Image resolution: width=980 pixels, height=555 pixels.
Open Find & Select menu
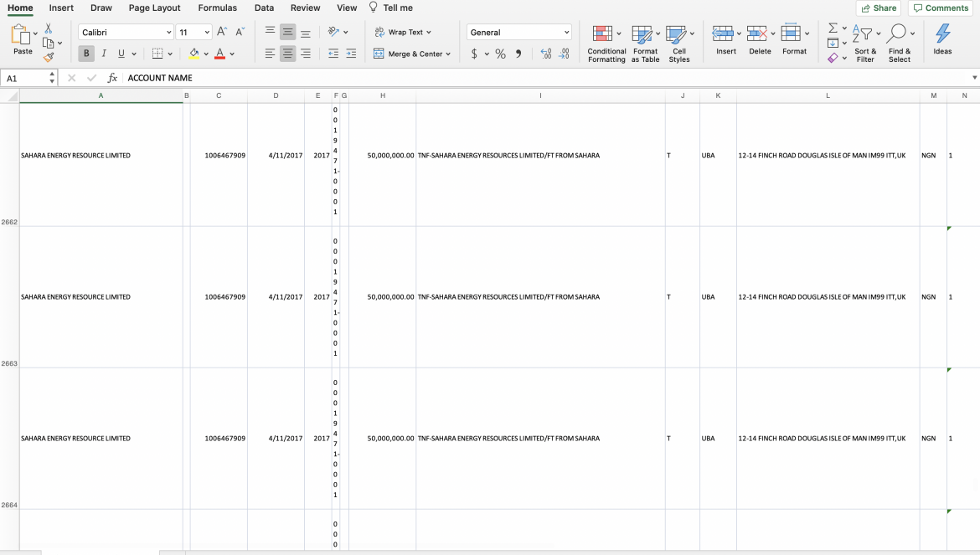point(900,44)
